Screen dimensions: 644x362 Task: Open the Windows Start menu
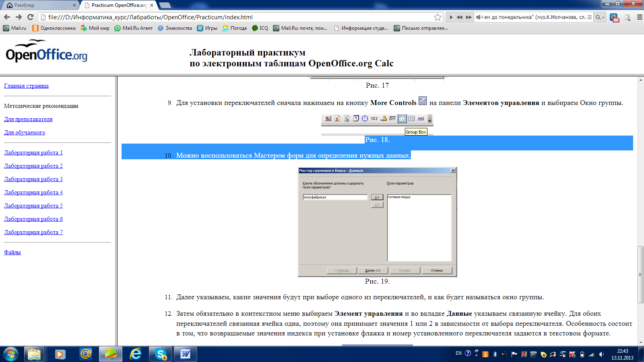(x=11, y=354)
